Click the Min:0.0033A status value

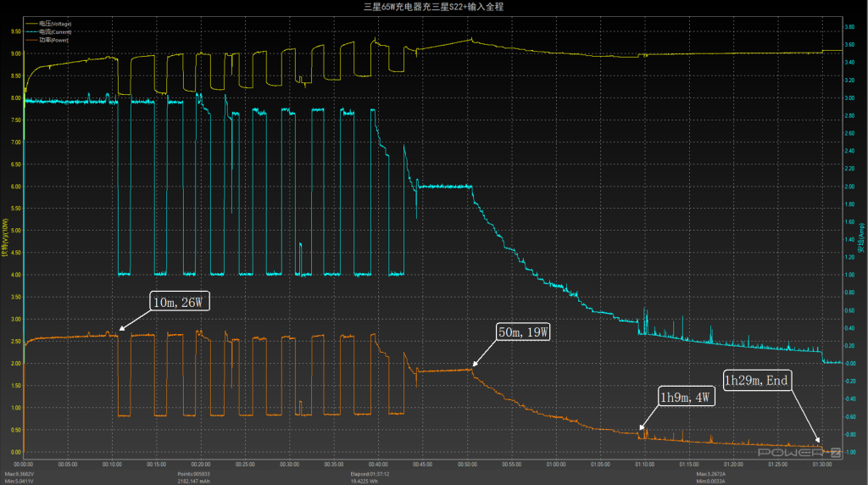710,481
